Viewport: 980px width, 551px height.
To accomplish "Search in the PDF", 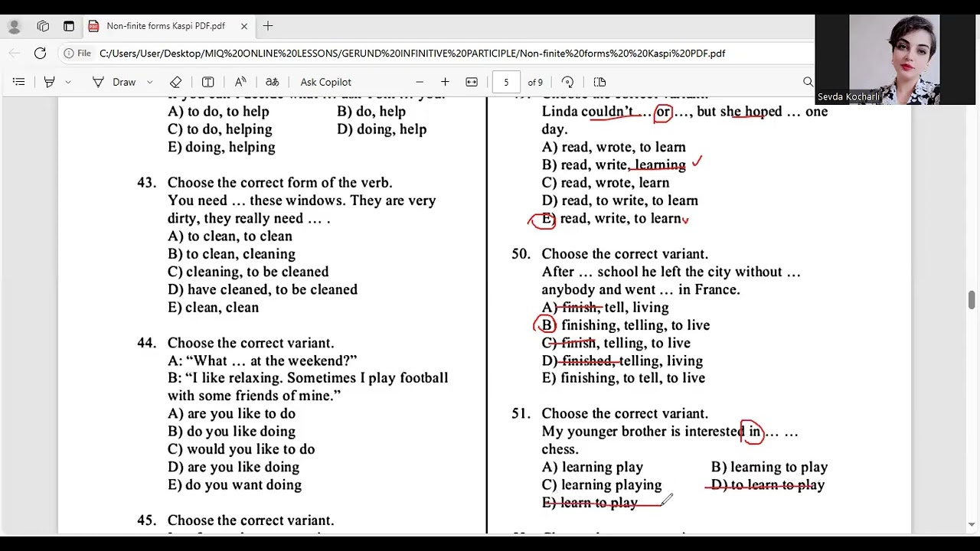I will [x=808, y=82].
